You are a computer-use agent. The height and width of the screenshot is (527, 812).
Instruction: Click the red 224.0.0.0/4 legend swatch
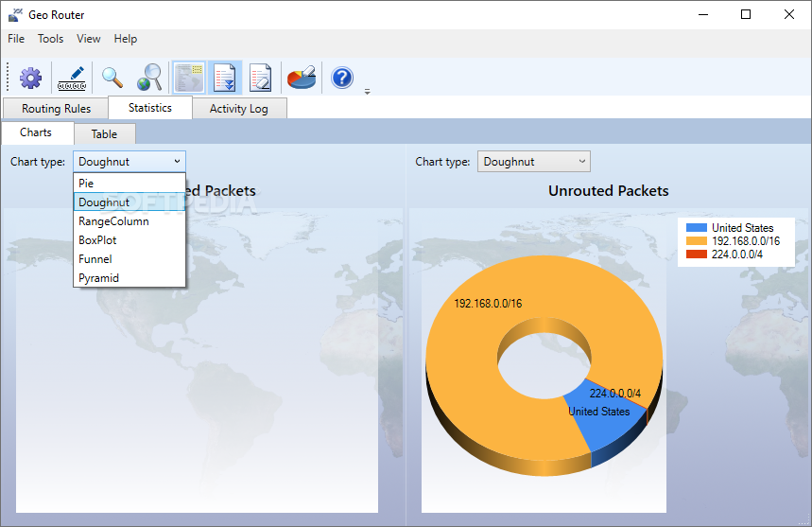[x=696, y=255]
